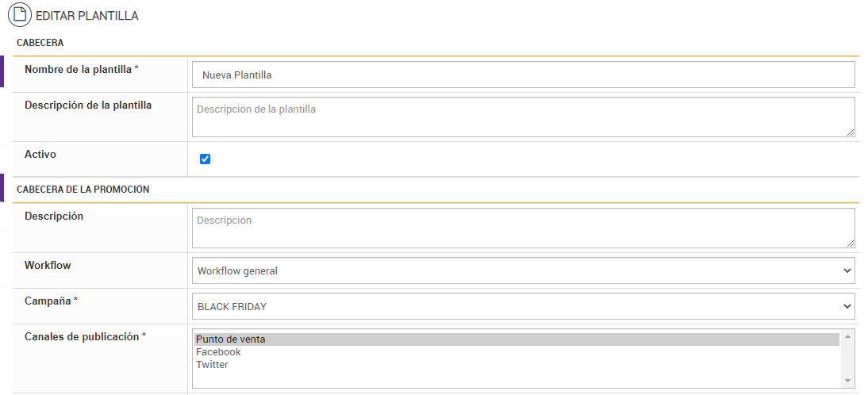Open the Workflow dropdown
868x395 pixels.
coord(523,270)
